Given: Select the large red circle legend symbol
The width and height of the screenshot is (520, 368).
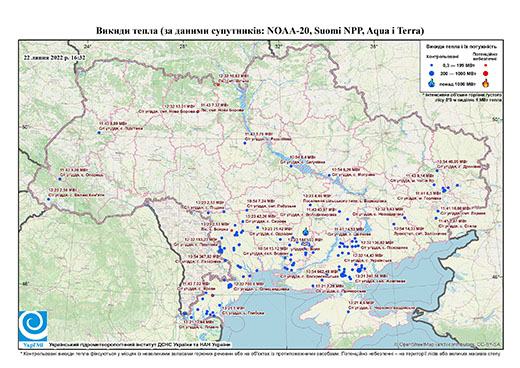Looking at the screenshot, I should click(x=485, y=73).
